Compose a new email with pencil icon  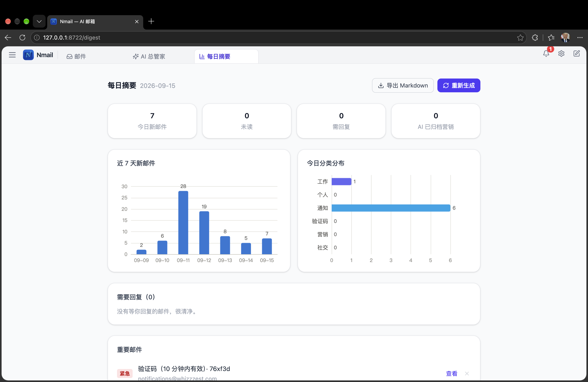point(576,54)
